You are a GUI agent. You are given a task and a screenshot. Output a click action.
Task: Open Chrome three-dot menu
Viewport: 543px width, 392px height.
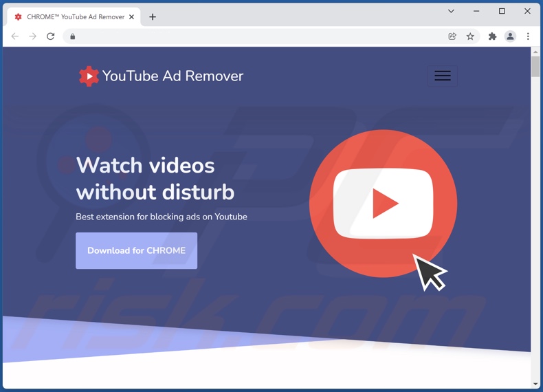[x=528, y=36]
